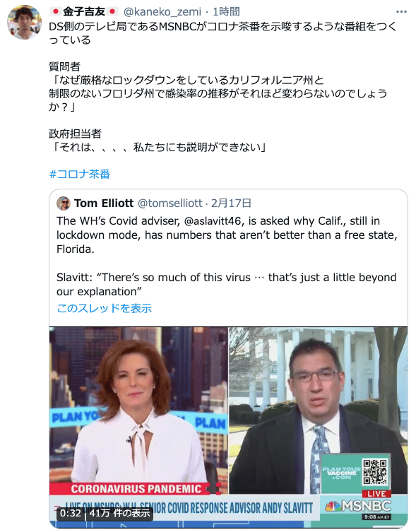Click the @aslavitt46 mention in the quoted tweet
This screenshot has height=532, width=416.
213,221
